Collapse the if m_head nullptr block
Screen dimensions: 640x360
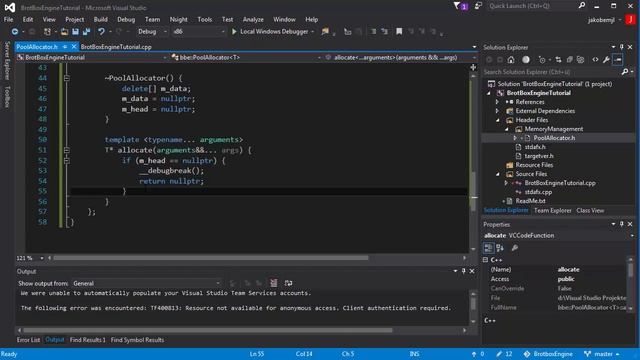click(x=67, y=160)
